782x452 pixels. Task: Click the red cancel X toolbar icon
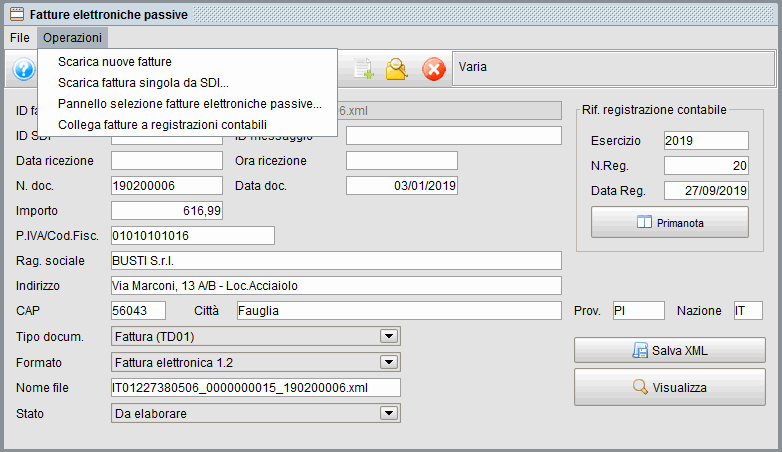[432, 68]
